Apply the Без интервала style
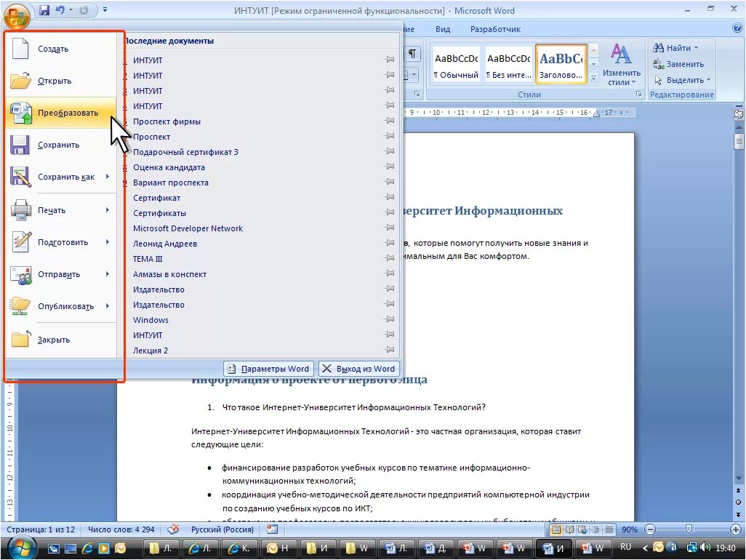The image size is (746, 560). pyautogui.click(x=508, y=64)
